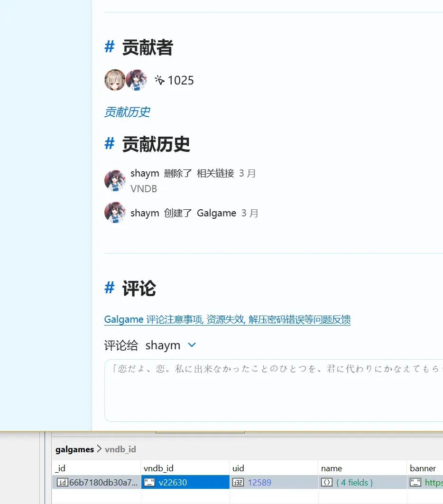The height and width of the screenshot is (504, 443).
Task: Click the integer type icon beside 12589
Action: click(x=238, y=483)
